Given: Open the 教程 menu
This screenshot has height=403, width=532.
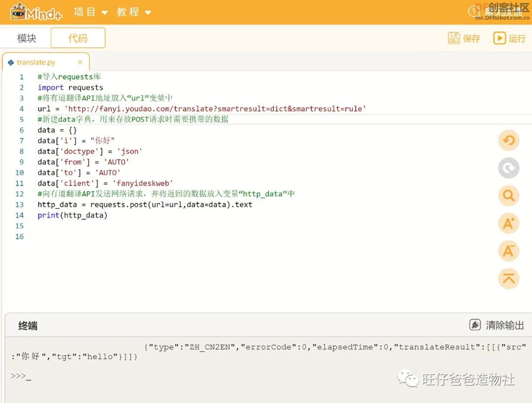Looking at the screenshot, I should point(133,12).
